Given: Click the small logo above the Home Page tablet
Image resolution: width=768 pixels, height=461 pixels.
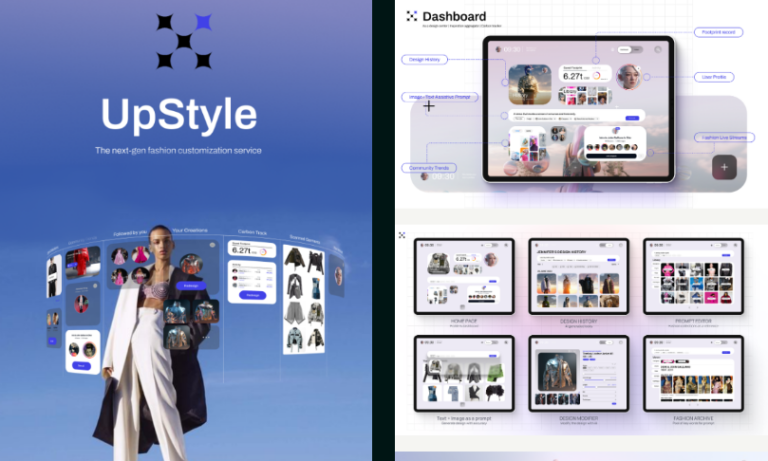Looking at the screenshot, I should 402,236.
